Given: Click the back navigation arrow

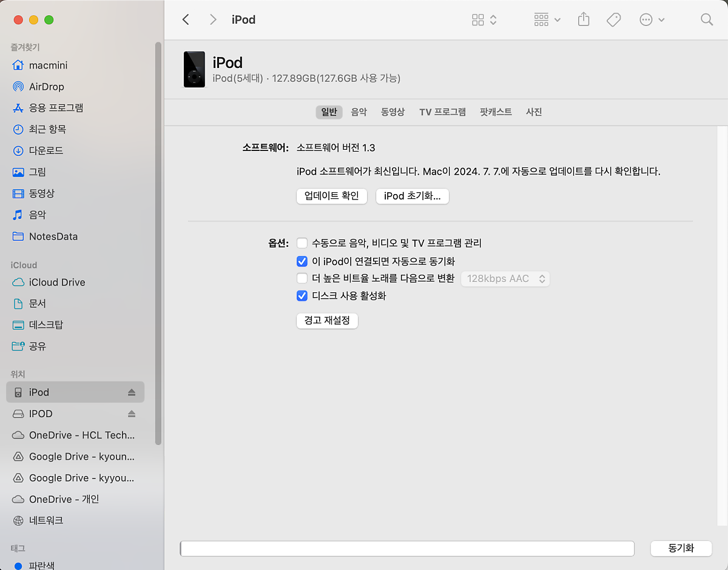Looking at the screenshot, I should point(186,19).
